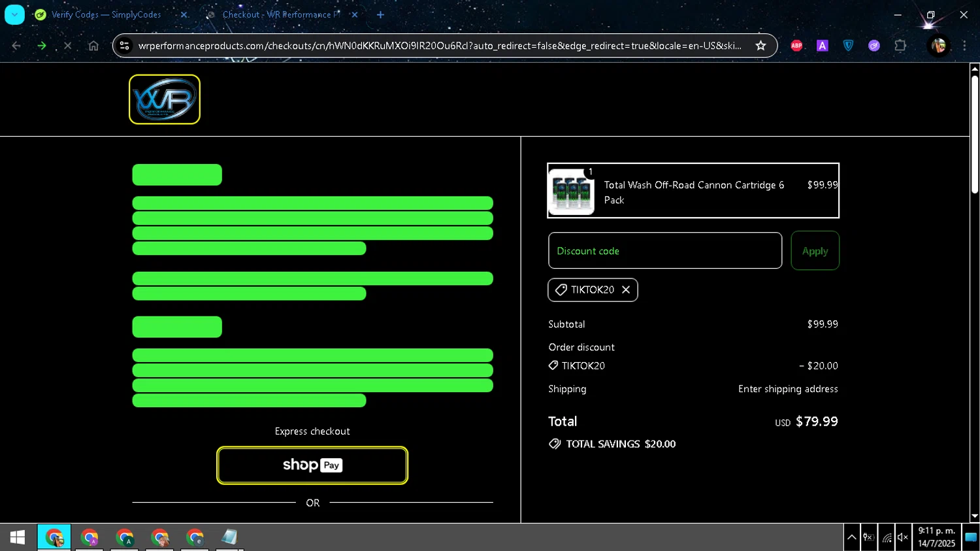The width and height of the screenshot is (980, 551).
Task: Click the WR Performance logo
Action: 165,99
